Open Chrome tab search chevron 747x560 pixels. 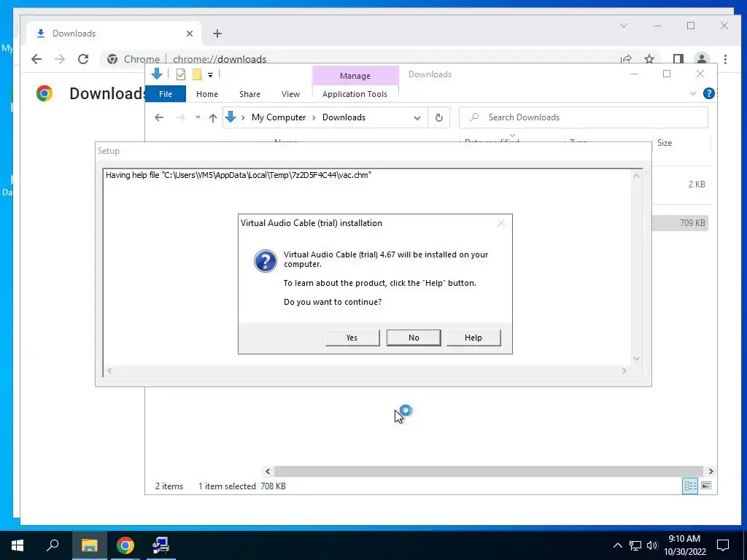[623, 26]
